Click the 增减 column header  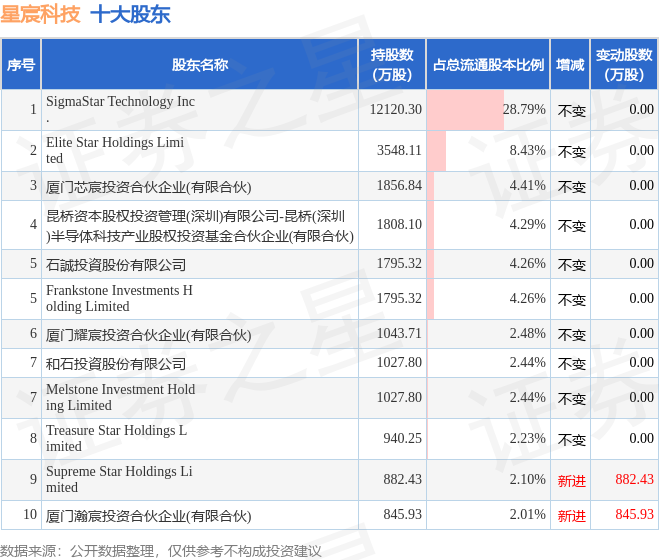point(570,64)
